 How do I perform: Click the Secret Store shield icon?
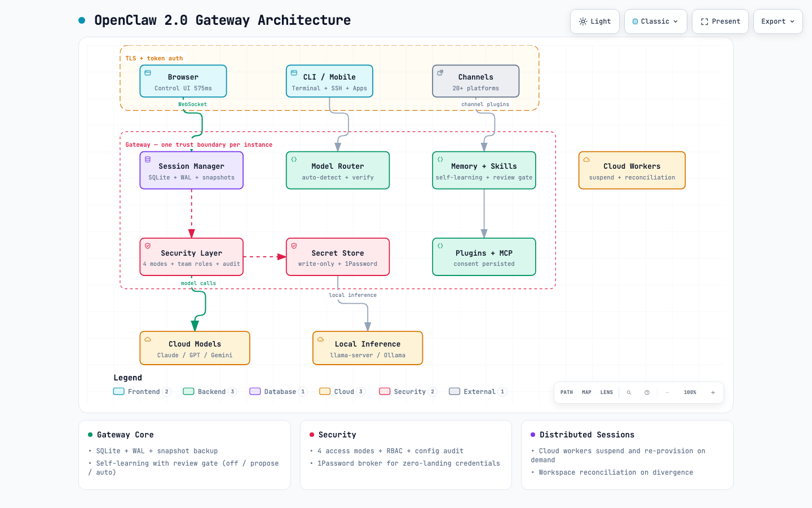point(294,246)
